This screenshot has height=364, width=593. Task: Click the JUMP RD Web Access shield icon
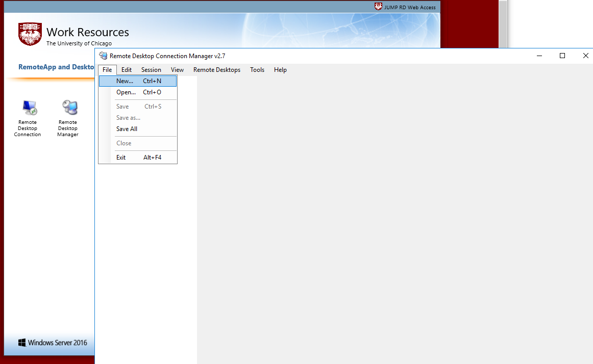tap(378, 7)
